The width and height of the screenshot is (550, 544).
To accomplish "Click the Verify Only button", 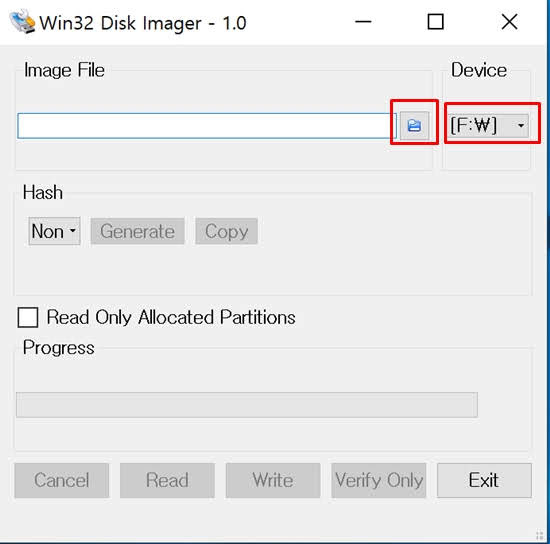I will tap(379, 480).
